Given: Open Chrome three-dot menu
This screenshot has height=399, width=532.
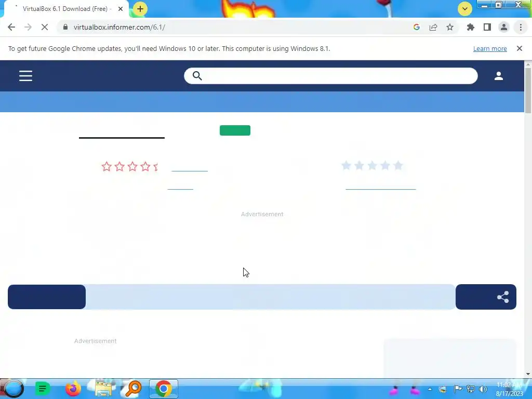Looking at the screenshot, I should click(x=521, y=27).
